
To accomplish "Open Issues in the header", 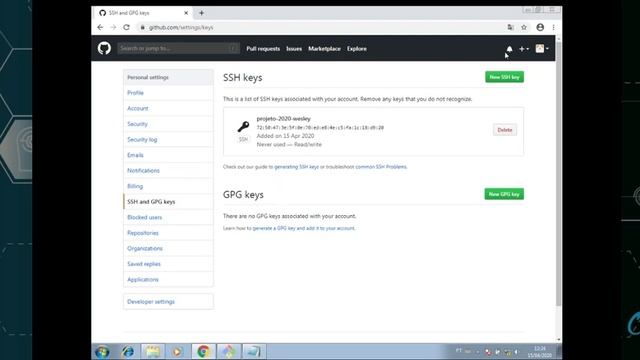I will (x=294, y=49).
